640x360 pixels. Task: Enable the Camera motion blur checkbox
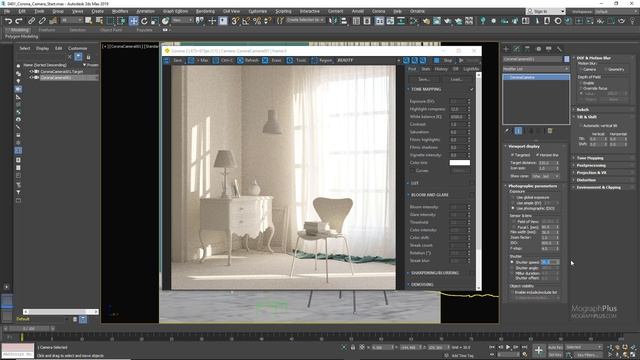click(581, 69)
